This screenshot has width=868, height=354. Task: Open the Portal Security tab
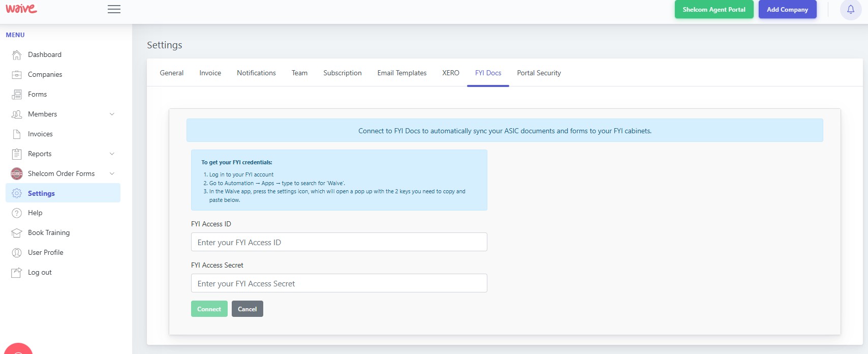pos(539,73)
